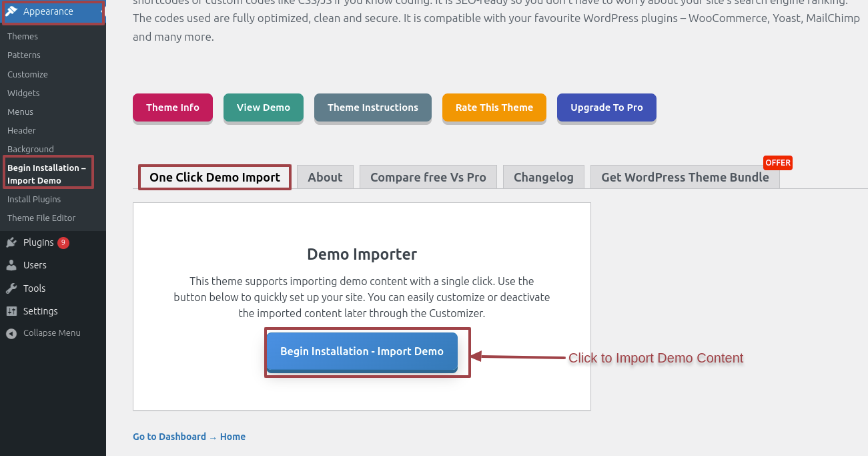Open Themes submenu item
Image resolution: width=868 pixels, height=456 pixels.
pos(23,37)
